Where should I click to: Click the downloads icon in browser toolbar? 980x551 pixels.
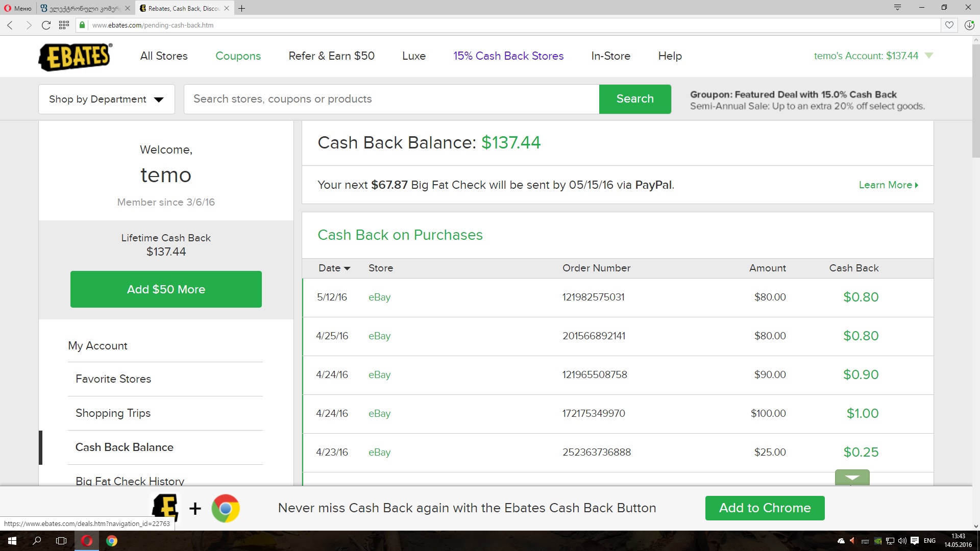(969, 25)
